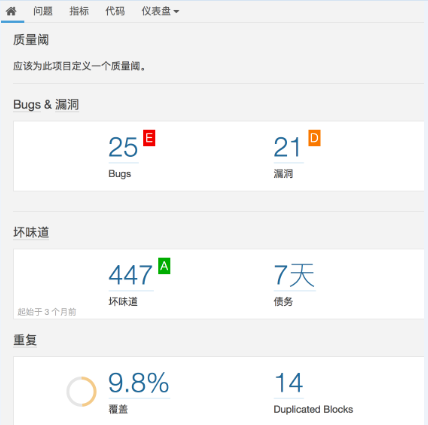Click the Bugs label under 25
Screen dimensions: 428x425
(120, 174)
